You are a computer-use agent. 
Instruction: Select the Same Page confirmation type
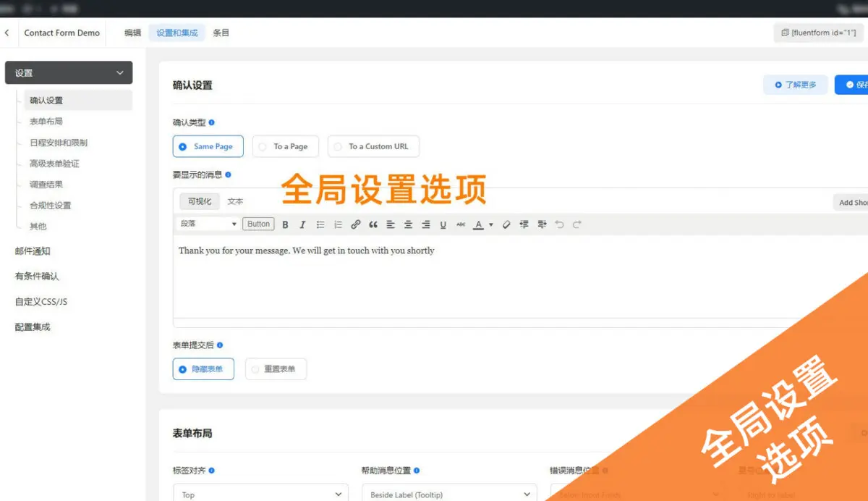click(x=208, y=146)
